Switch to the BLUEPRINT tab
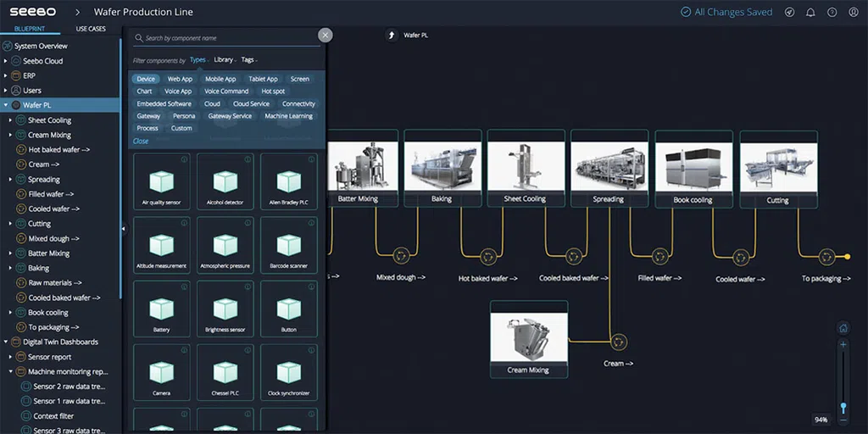Image resolution: width=868 pixels, height=434 pixels. click(30, 29)
